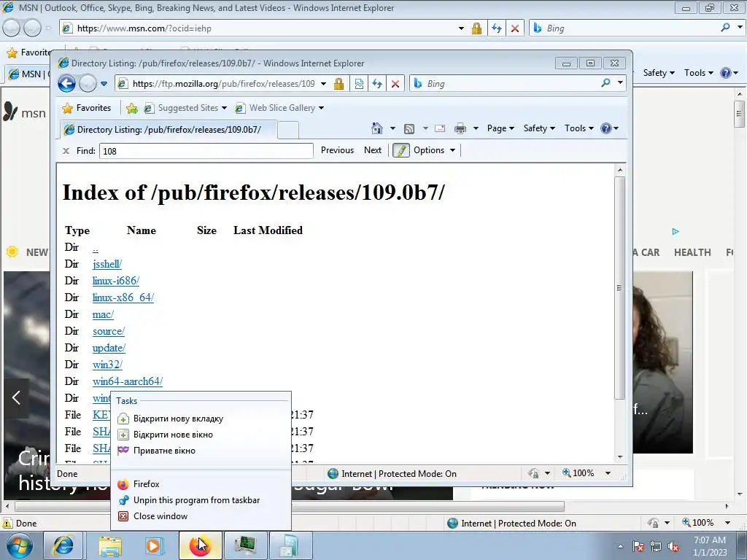This screenshot has width=747, height=560.
Task: Click the forward arrow in Directory Listing window
Action: click(88, 84)
